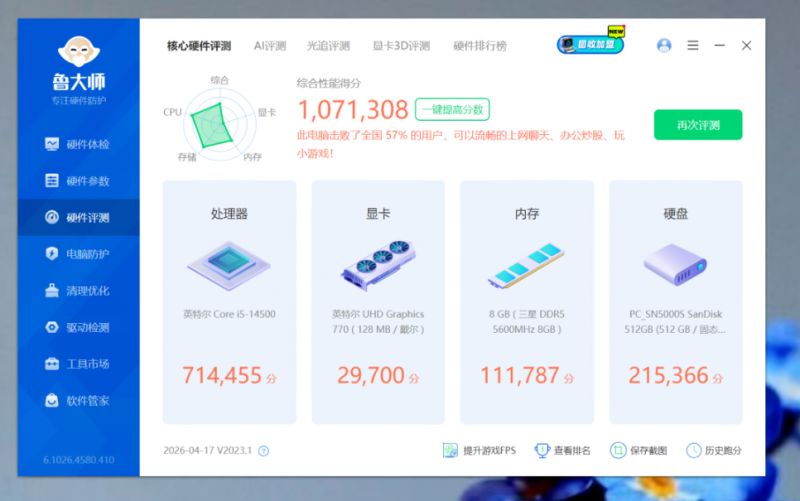Click the radar performance chart

pyautogui.click(x=219, y=124)
